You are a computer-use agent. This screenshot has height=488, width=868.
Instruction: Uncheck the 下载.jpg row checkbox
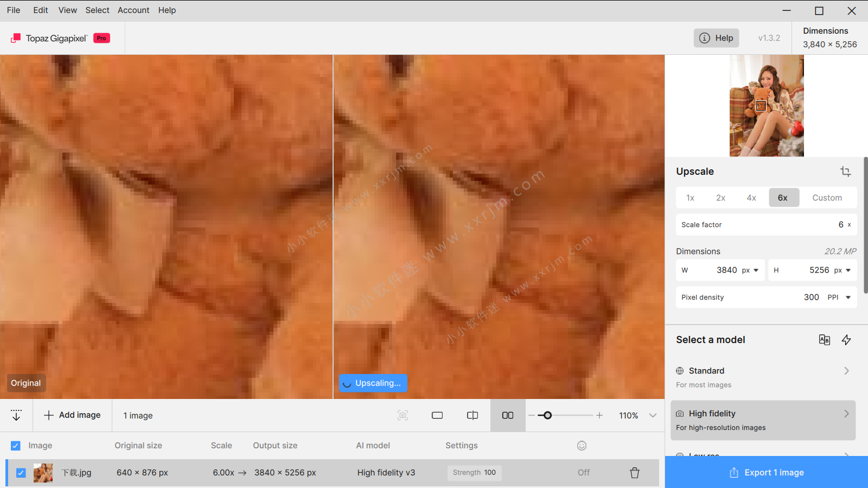(21, 473)
